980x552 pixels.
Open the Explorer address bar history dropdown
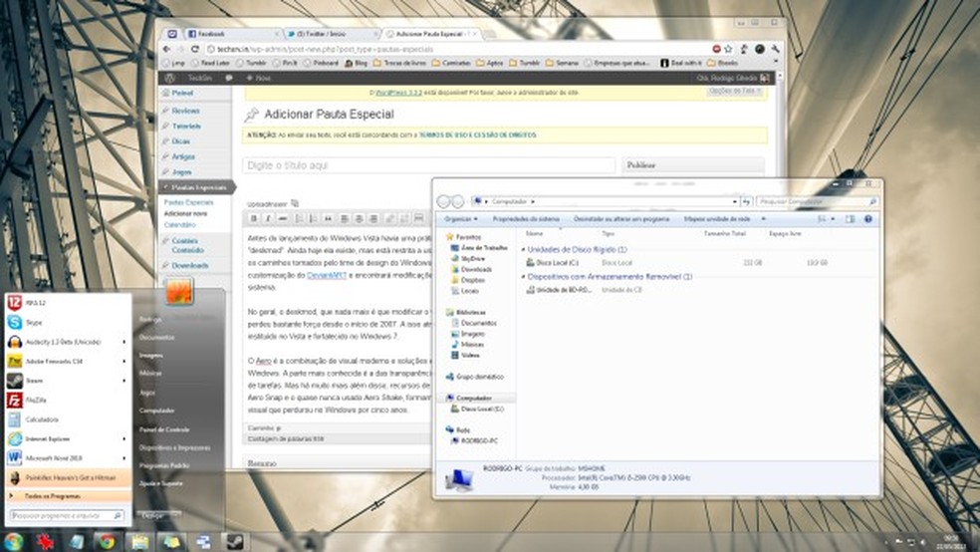pyautogui.click(x=734, y=201)
